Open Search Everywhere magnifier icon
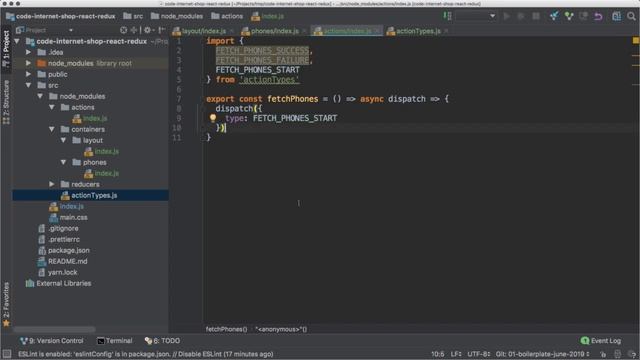The height and width of the screenshot is (360, 640). click(631, 16)
